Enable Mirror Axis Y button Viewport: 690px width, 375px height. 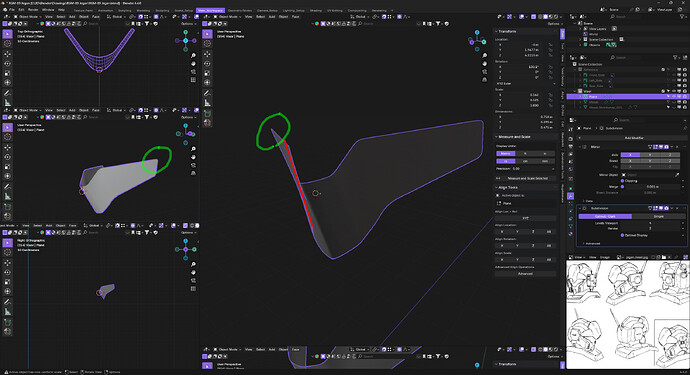[650, 155]
